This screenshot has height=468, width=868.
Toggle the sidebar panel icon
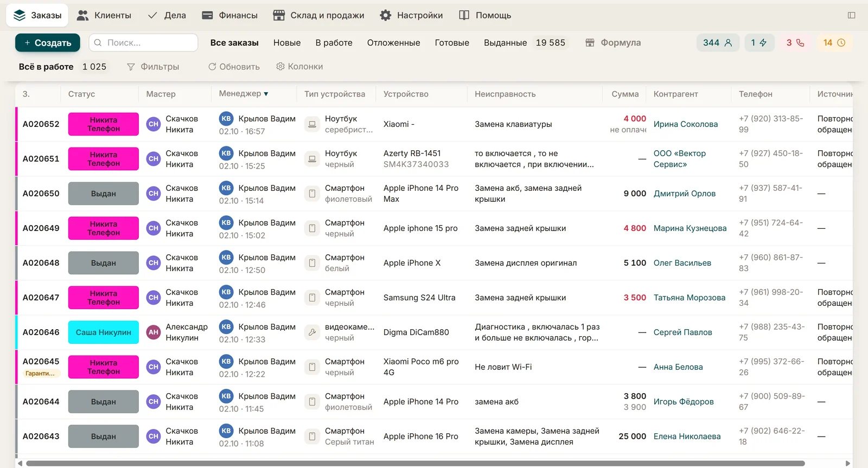[x=851, y=15]
